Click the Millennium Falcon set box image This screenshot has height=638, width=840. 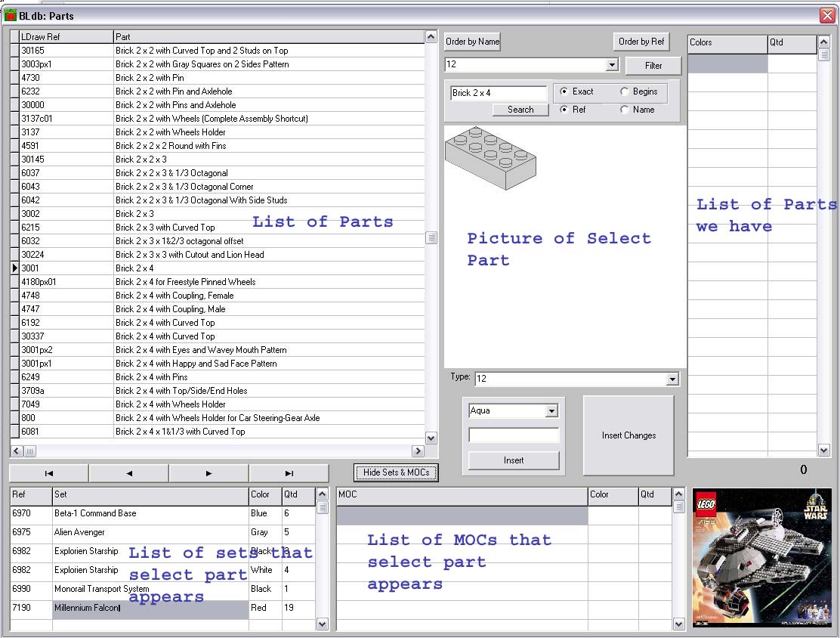click(761, 558)
